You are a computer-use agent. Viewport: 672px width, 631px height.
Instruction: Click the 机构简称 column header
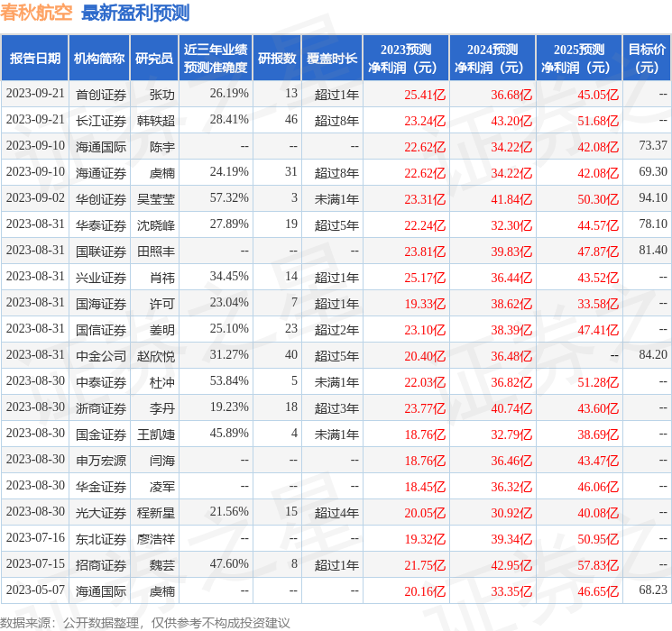(99, 59)
